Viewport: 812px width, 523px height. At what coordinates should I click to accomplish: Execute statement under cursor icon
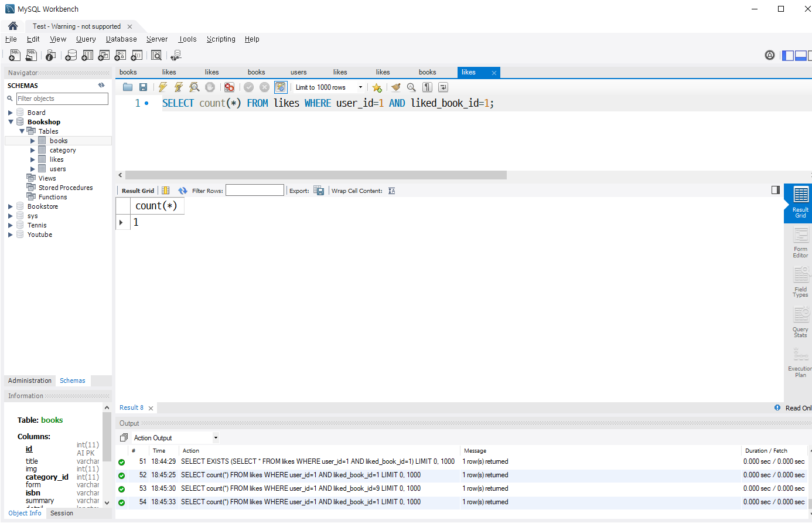click(x=179, y=87)
